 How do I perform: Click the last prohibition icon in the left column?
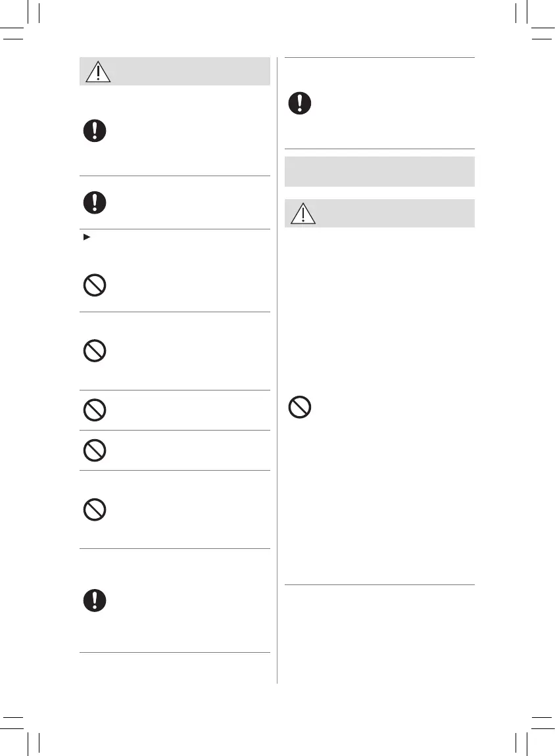click(95, 509)
